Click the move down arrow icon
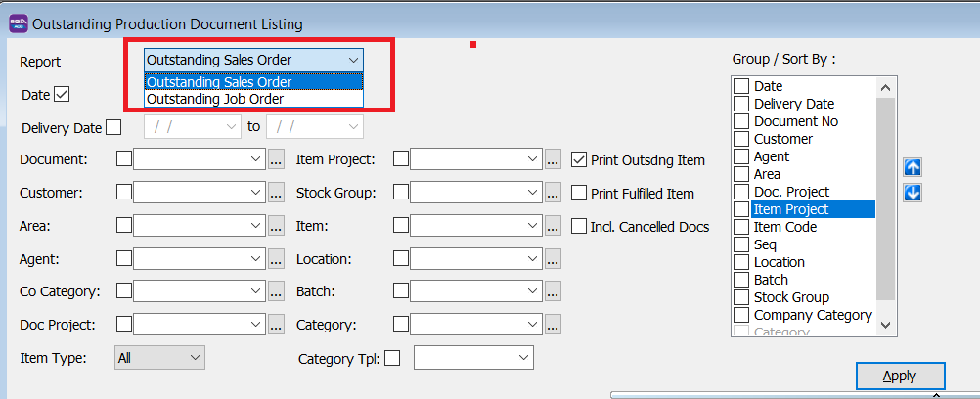 point(913,193)
